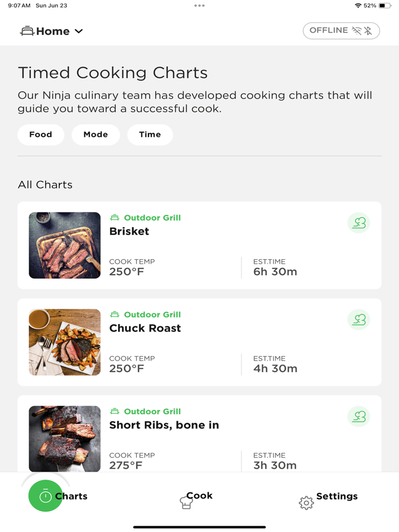399x532 pixels.
Task: Click the grill icon beside Home
Action: point(27,31)
